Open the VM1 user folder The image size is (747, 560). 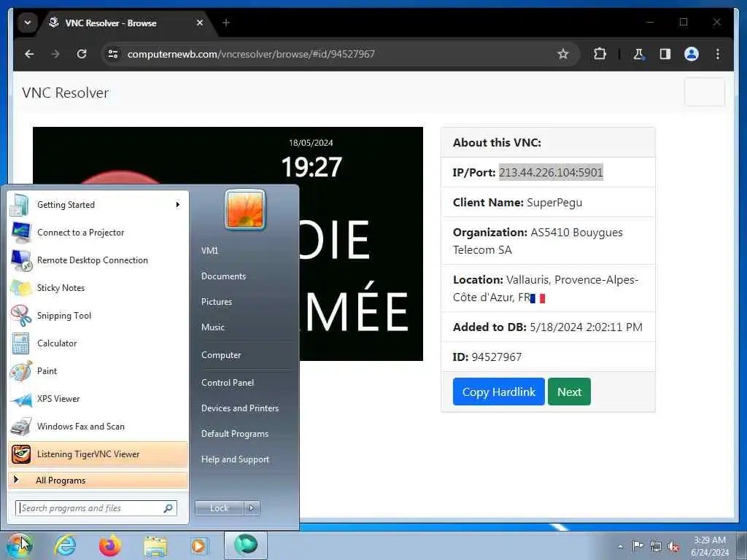tap(209, 251)
